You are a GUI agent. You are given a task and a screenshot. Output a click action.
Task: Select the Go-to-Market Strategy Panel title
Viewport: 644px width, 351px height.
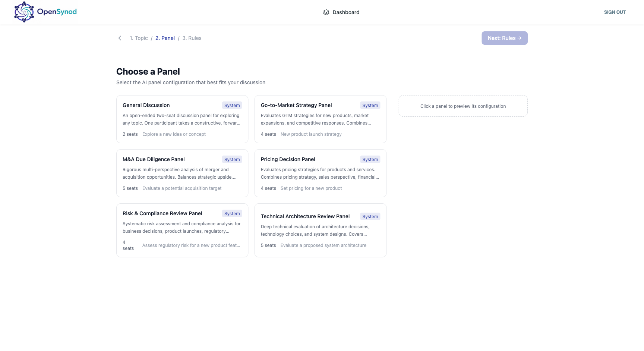(x=296, y=105)
